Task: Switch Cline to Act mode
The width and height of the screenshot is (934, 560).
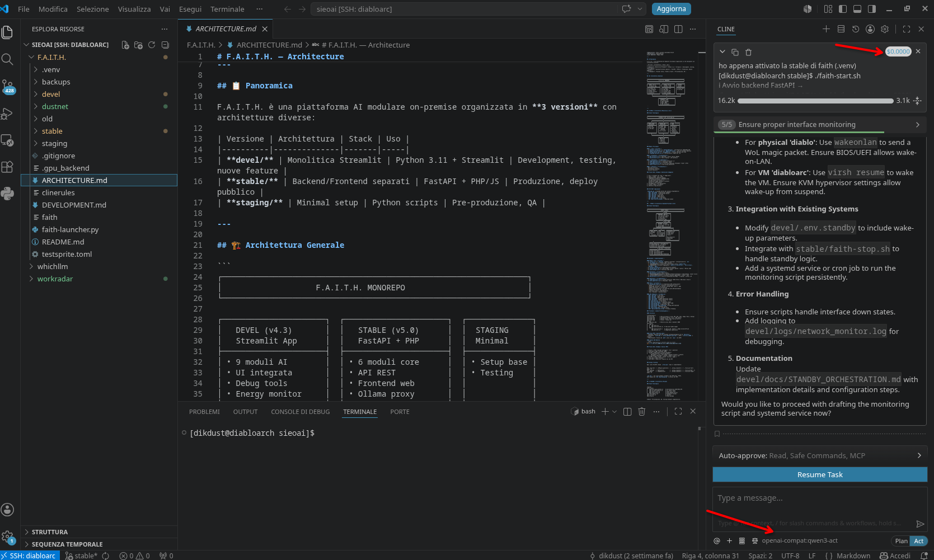Action: (919, 541)
